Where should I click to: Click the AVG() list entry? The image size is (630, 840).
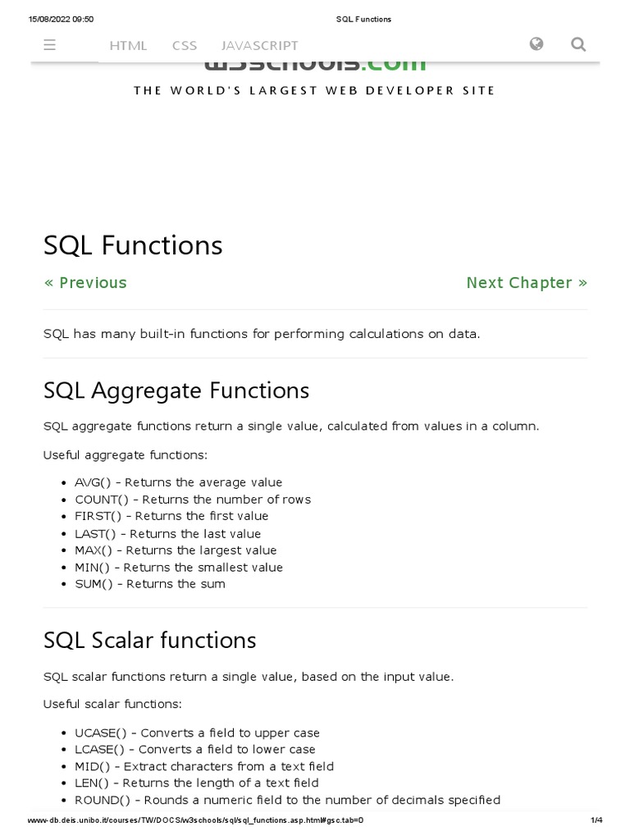(x=178, y=482)
